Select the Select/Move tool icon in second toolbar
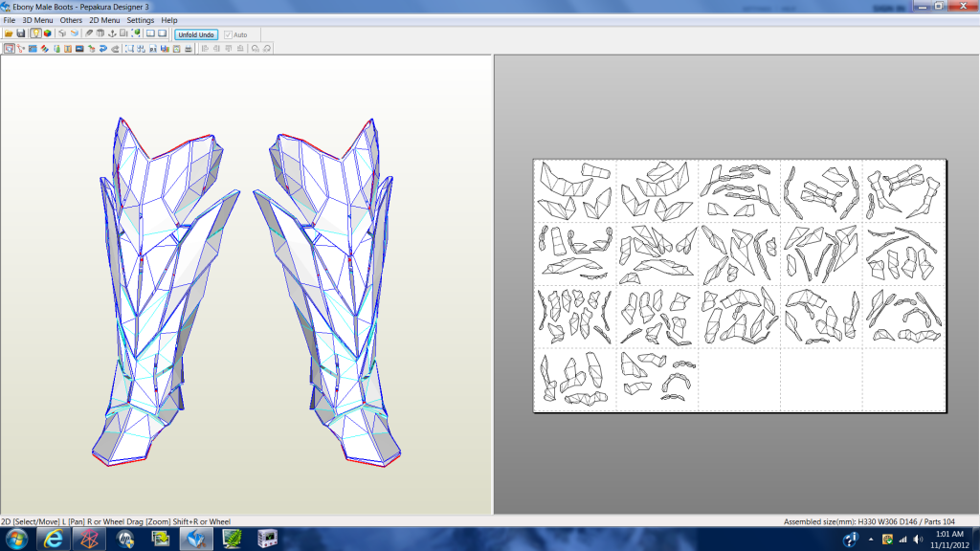The width and height of the screenshot is (980, 551). point(9,49)
